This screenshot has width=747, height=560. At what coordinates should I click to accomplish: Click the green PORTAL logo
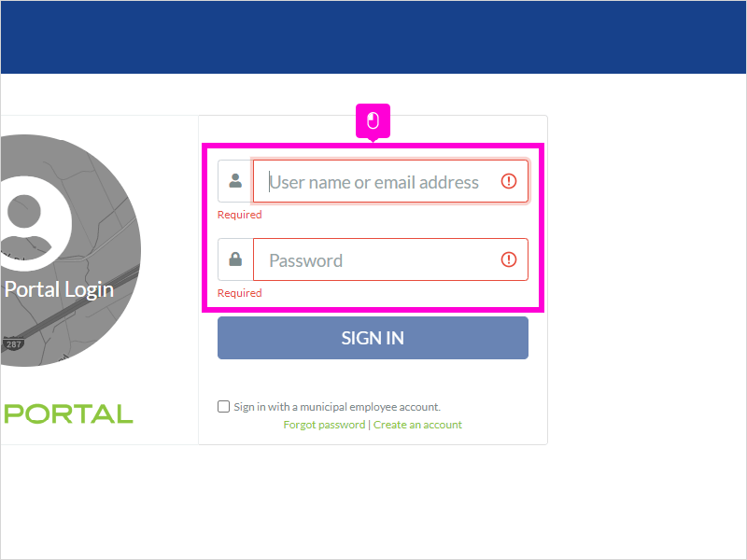[68, 413]
